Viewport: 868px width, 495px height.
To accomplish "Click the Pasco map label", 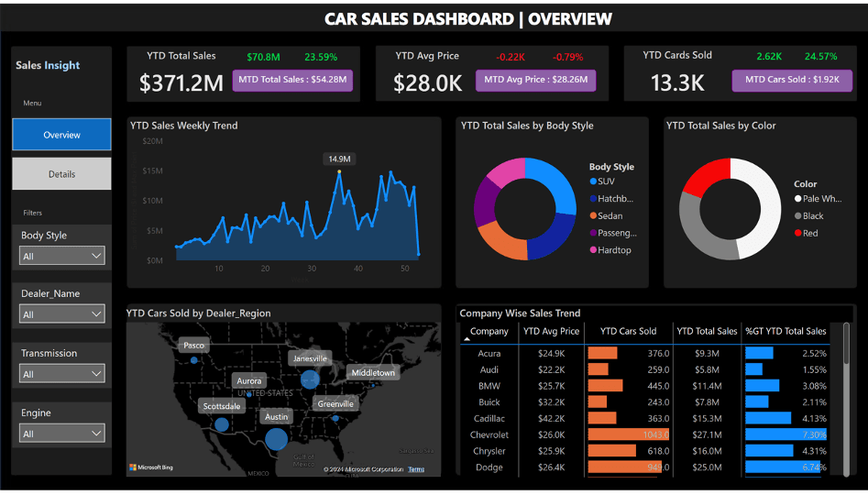I will pos(193,345).
